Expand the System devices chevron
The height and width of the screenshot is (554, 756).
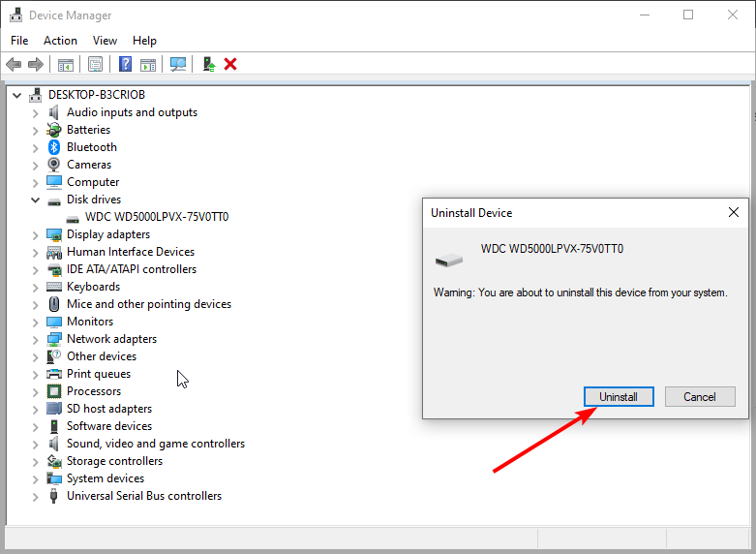(35, 479)
